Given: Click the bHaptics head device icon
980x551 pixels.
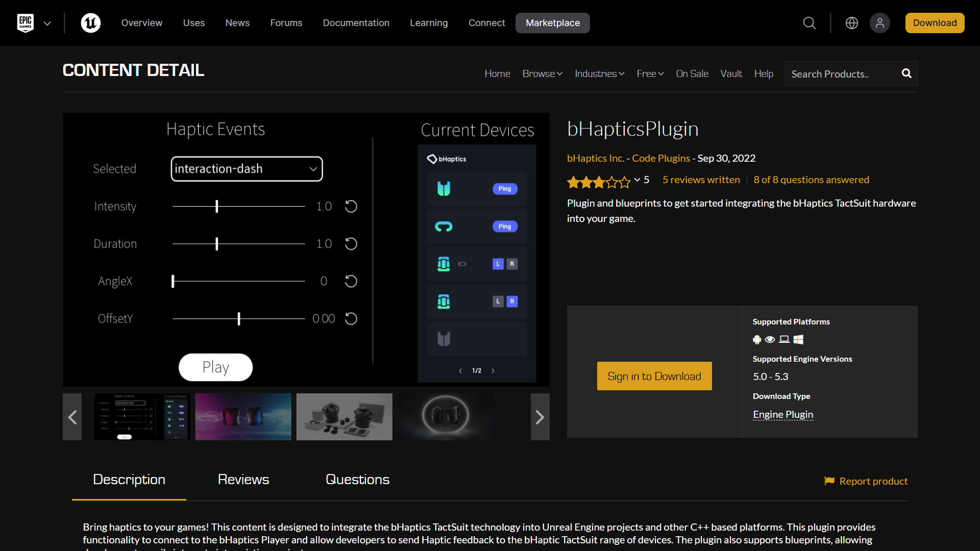Looking at the screenshot, I should (444, 226).
